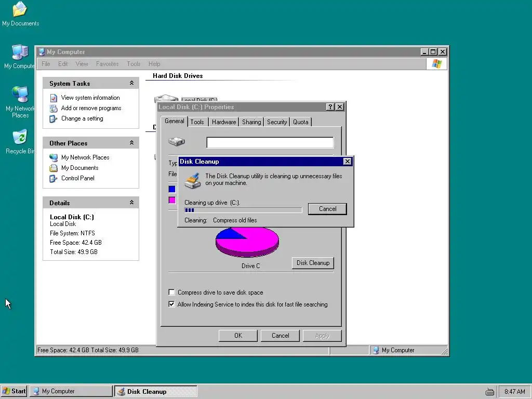This screenshot has height=399, width=532.
Task: Collapse the System Tasks panel
Action: point(131,83)
